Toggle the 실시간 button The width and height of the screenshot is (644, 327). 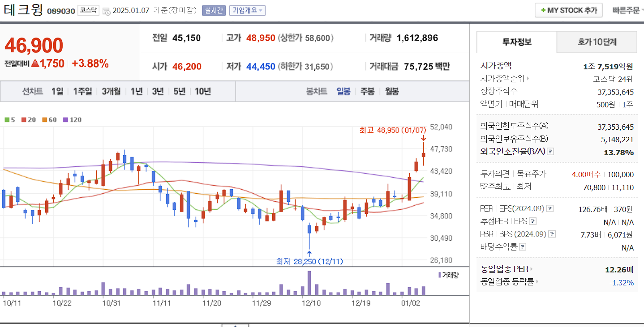(x=214, y=10)
